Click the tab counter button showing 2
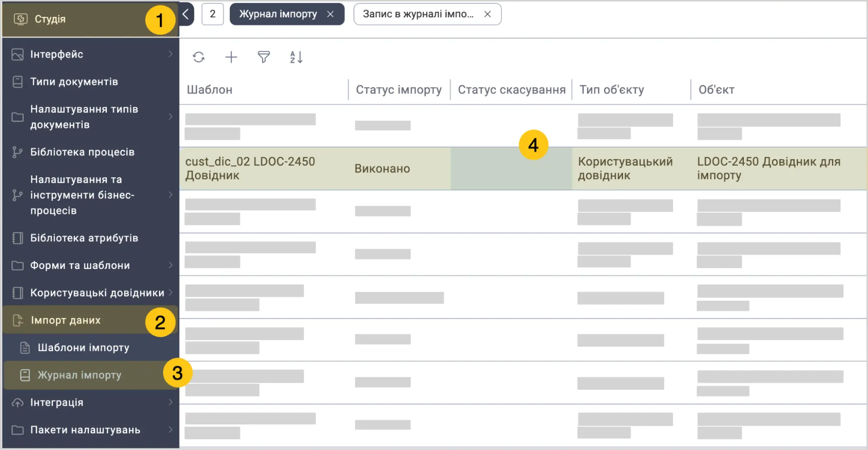Image resolution: width=868 pixels, height=450 pixels. [x=213, y=14]
